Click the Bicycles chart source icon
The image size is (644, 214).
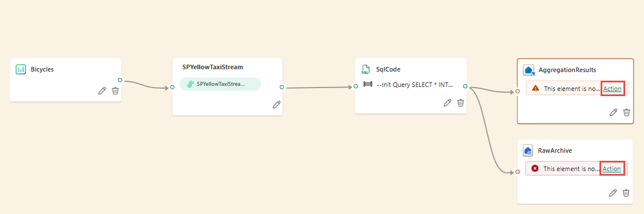pos(21,69)
